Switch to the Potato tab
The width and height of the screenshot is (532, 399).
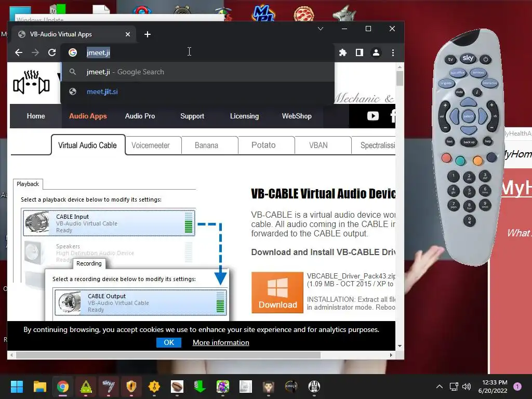(x=263, y=145)
